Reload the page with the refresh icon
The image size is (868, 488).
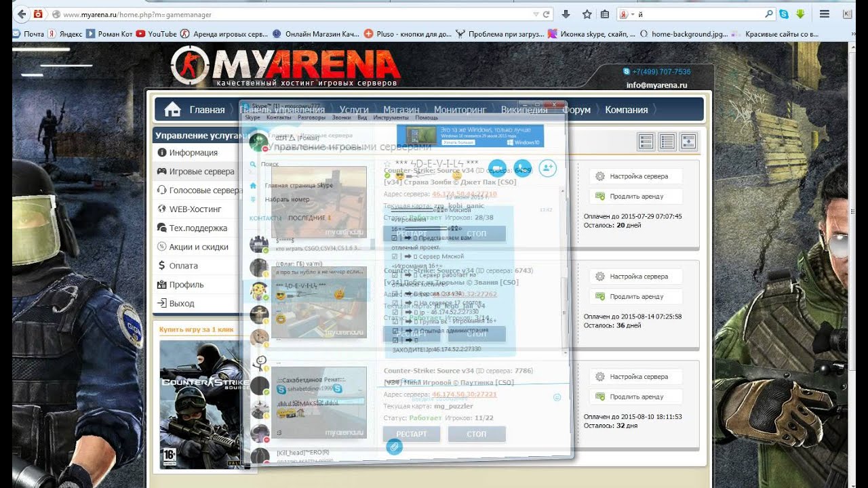(546, 14)
